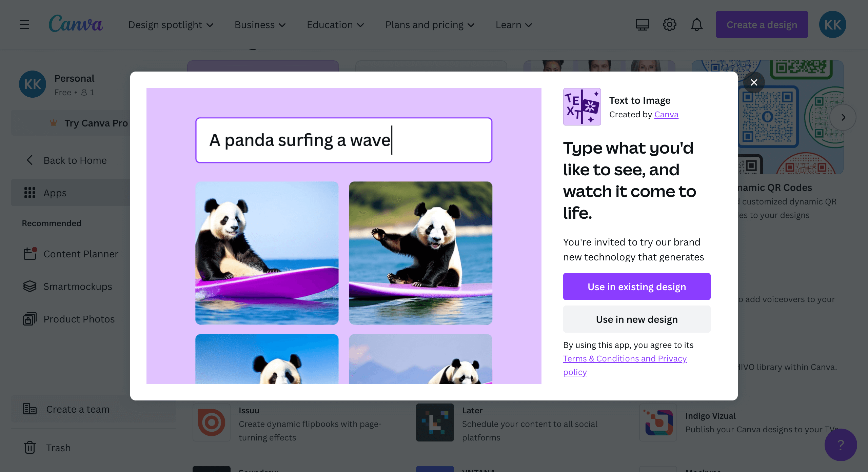Viewport: 868px width, 472px height.
Task: Click the Indigo Vizual app icon
Action: pyautogui.click(x=658, y=422)
